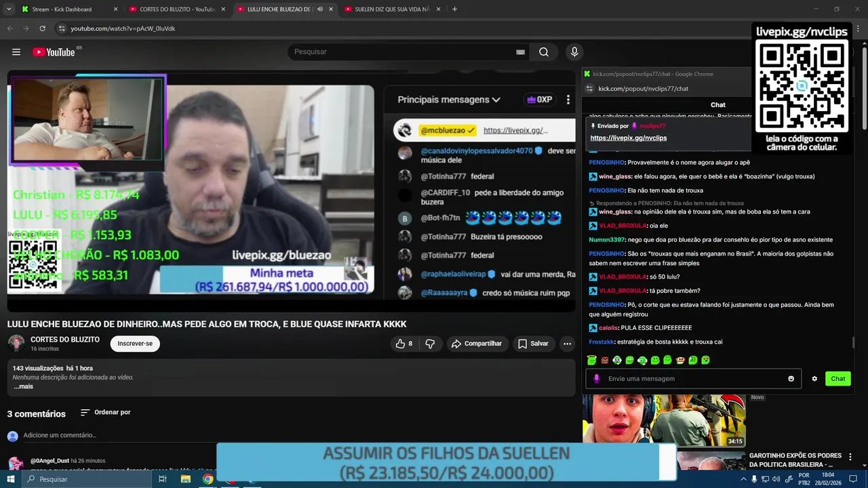Screen dimensions: 868x488
Task: Switch input language via POR PTB2 indicator
Action: [x=804, y=479]
